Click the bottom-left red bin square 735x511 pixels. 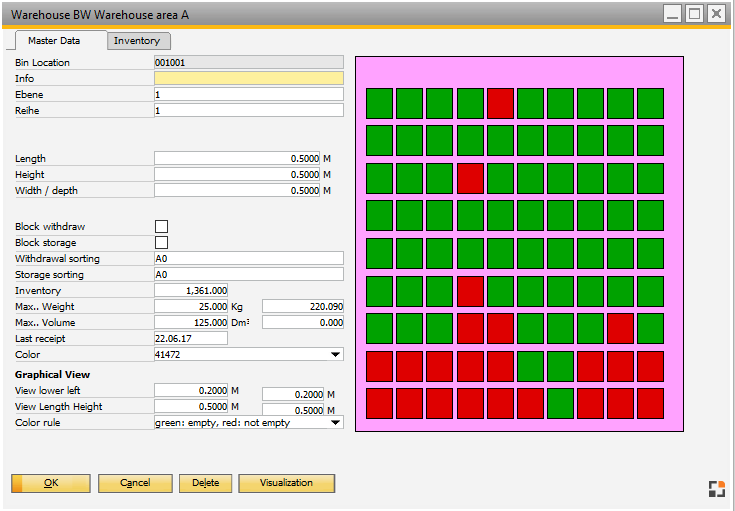click(379, 404)
